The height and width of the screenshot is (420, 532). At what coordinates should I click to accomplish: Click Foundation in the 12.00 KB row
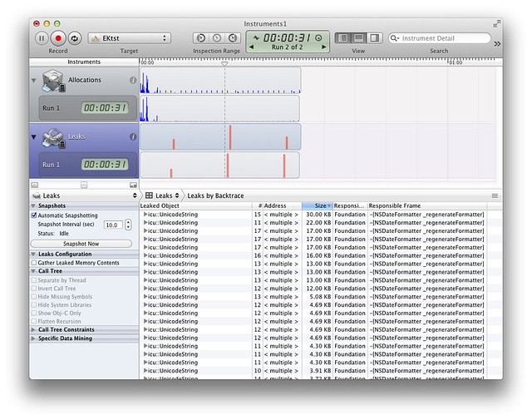point(350,289)
